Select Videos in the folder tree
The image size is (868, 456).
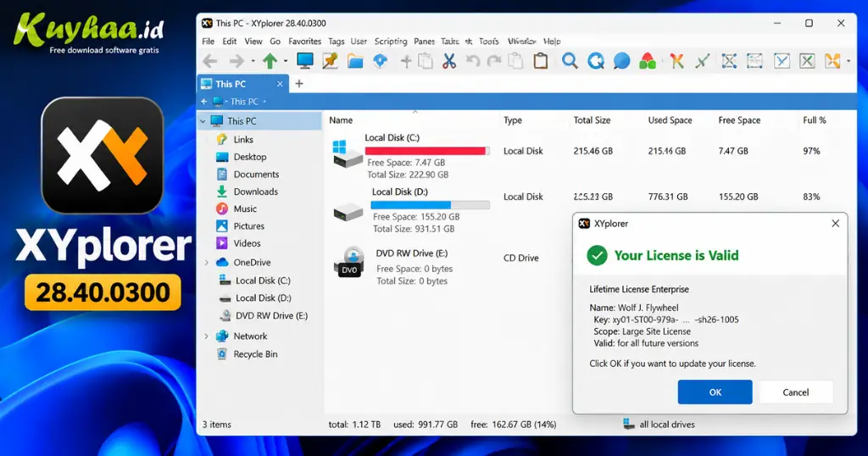click(x=247, y=243)
